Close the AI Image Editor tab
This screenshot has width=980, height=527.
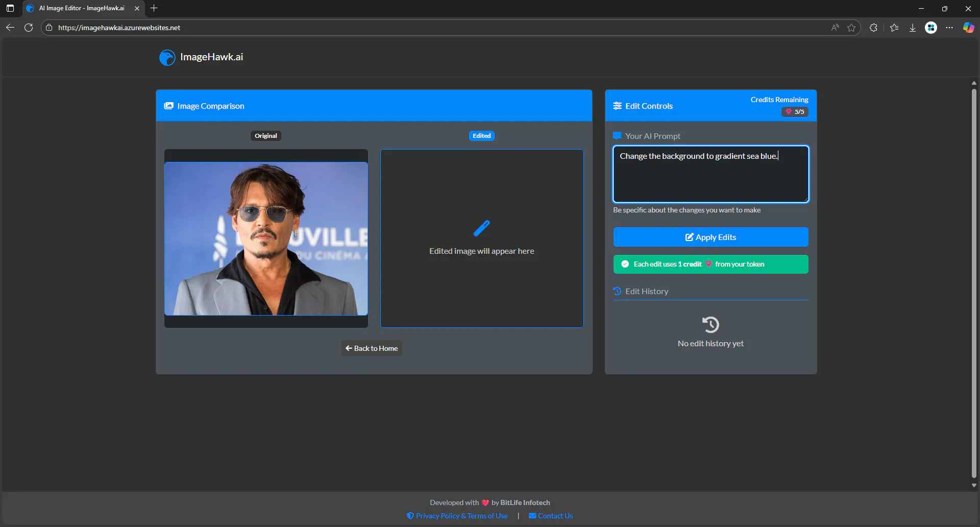click(x=137, y=8)
